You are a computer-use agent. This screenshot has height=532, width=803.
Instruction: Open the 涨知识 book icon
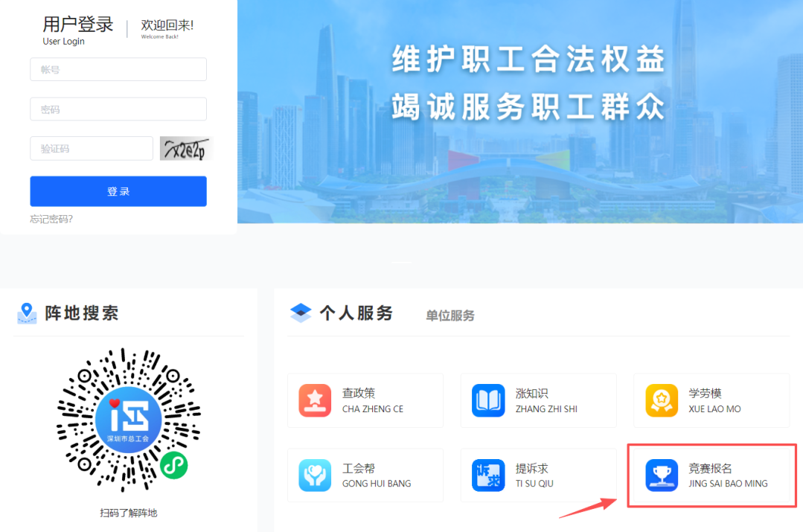488,400
